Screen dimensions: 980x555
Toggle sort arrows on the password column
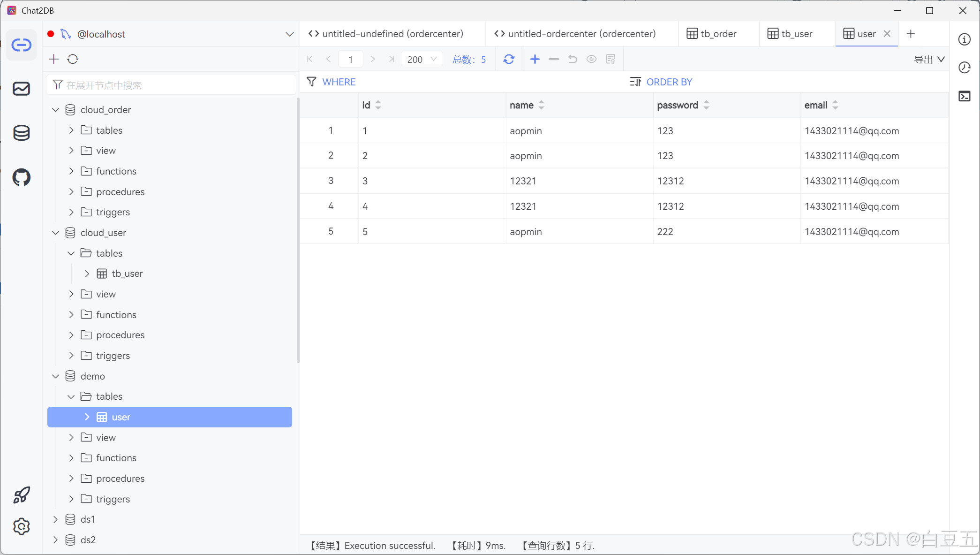click(706, 105)
